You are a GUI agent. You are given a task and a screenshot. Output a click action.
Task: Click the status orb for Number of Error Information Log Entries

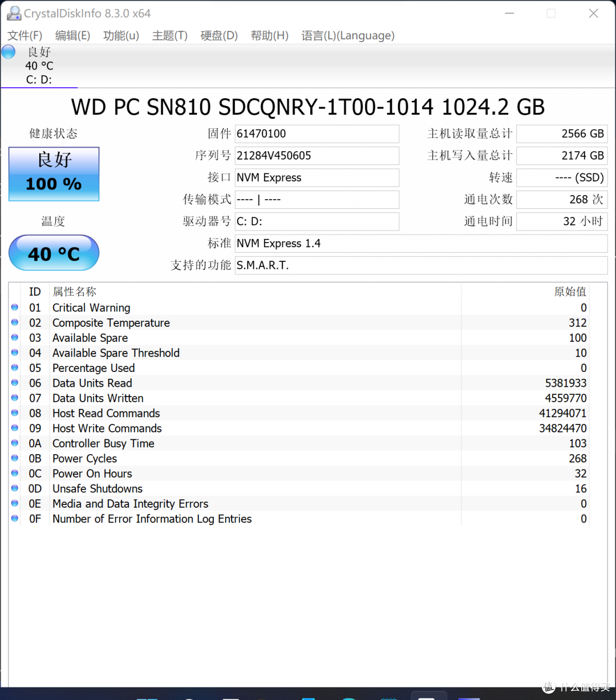click(x=15, y=519)
